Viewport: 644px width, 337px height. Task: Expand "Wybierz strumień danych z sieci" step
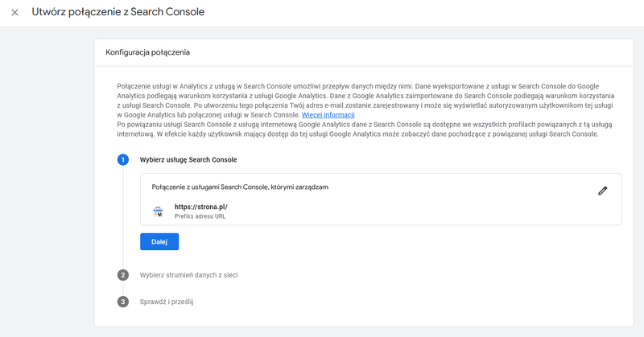tap(188, 275)
